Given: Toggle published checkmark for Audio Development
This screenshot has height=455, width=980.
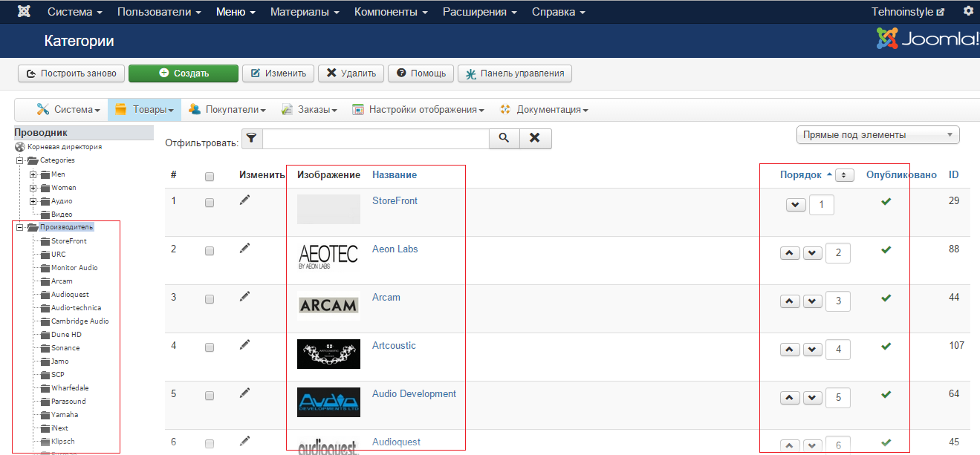Looking at the screenshot, I should (886, 394).
